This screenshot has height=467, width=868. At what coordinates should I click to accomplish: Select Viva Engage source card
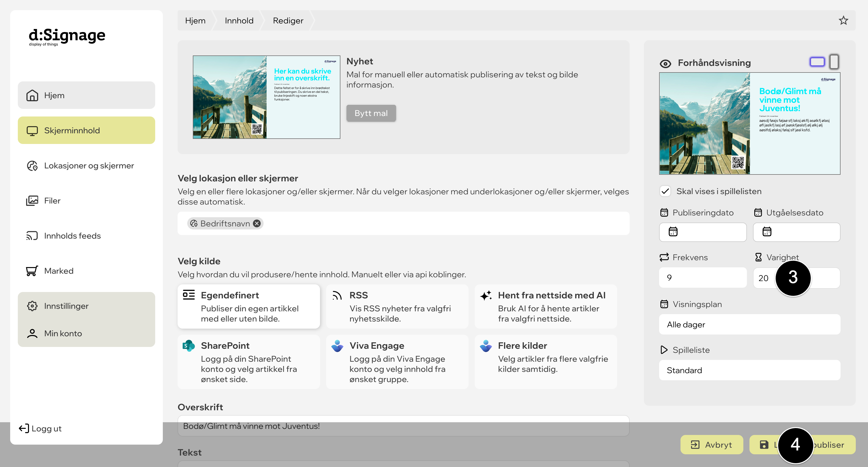pyautogui.click(x=397, y=362)
